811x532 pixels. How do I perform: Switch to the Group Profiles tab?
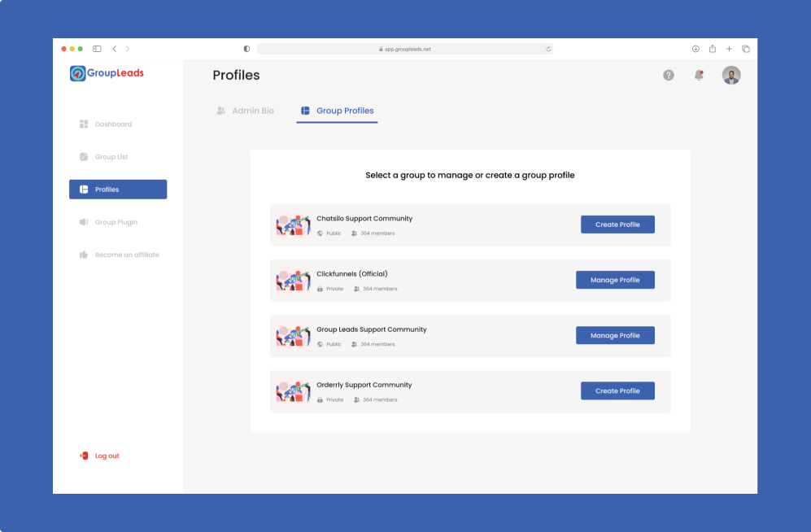click(338, 111)
